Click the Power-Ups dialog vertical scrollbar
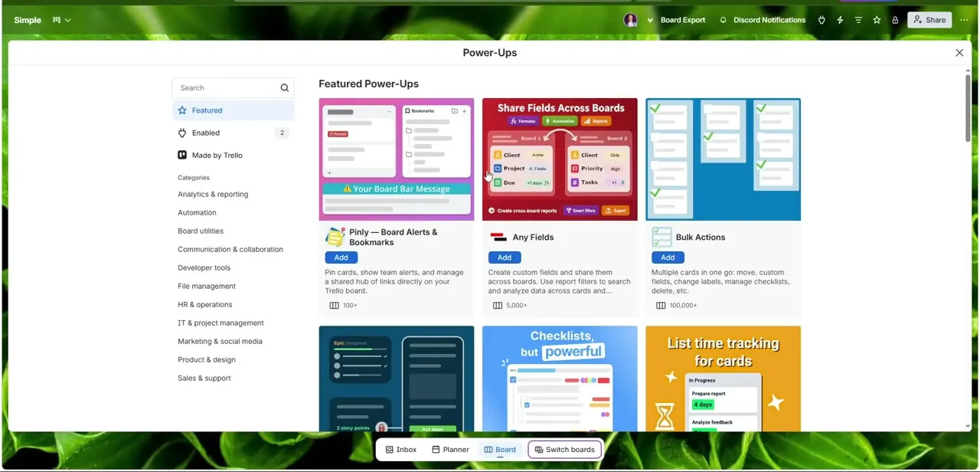This screenshot has width=980, height=472. [x=968, y=108]
